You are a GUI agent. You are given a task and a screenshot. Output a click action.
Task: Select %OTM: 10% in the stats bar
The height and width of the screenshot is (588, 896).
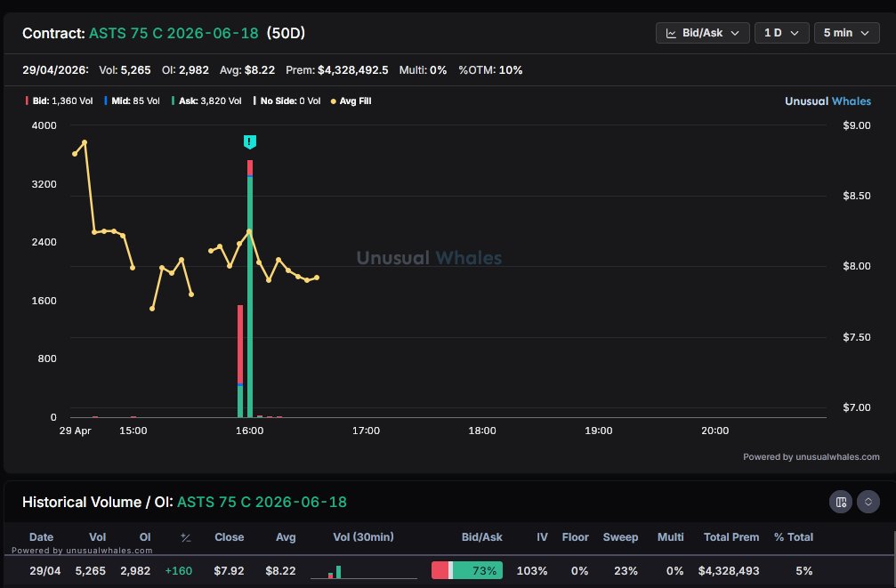pos(490,70)
